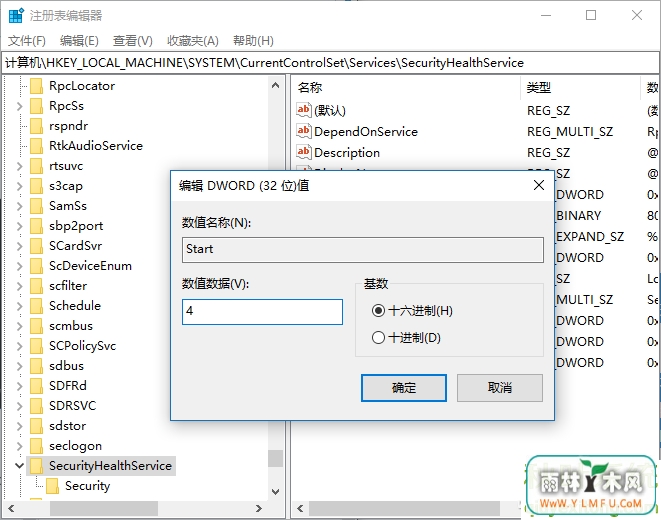Click the 数值数据 value input field

click(x=262, y=312)
